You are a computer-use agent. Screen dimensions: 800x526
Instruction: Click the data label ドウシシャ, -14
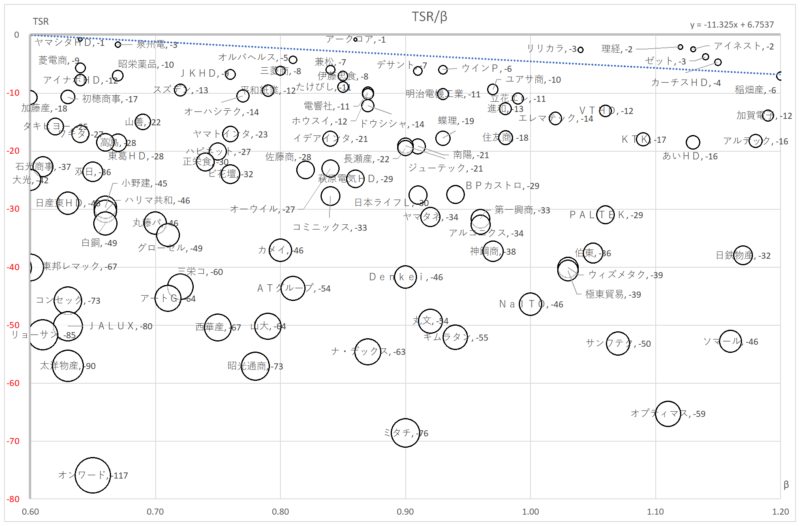[x=392, y=123]
